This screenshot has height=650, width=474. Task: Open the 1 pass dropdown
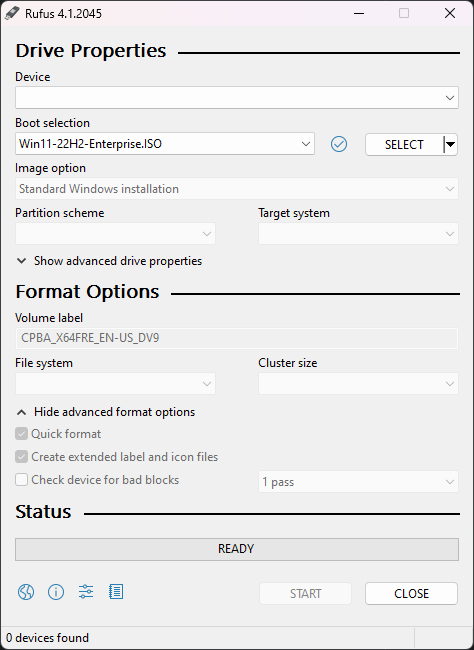pyautogui.click(x=358, y=482)
